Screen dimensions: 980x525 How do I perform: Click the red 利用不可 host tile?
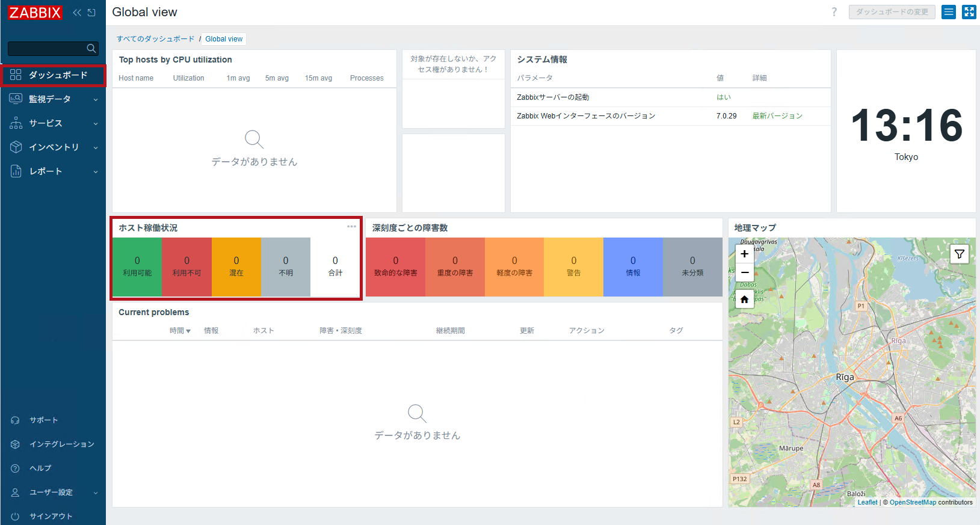[x=186, y=267]
